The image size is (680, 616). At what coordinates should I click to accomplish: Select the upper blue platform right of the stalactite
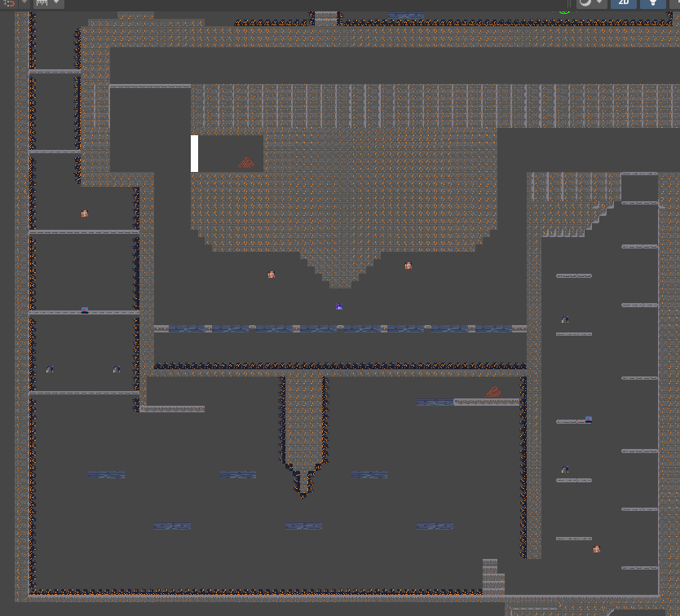(369, 475)
